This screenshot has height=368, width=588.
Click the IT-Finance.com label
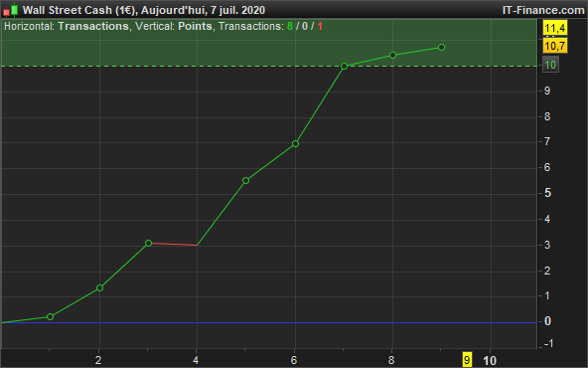(543, 10)
